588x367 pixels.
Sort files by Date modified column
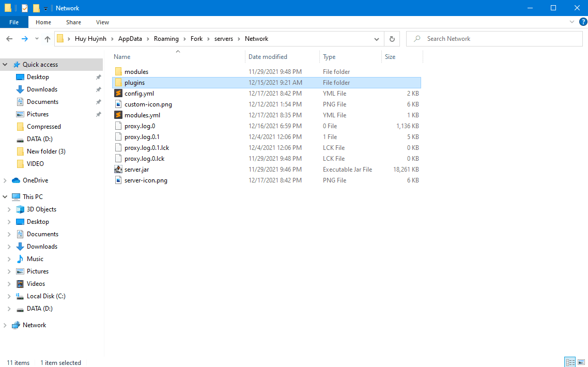click(x=268, y=57)
